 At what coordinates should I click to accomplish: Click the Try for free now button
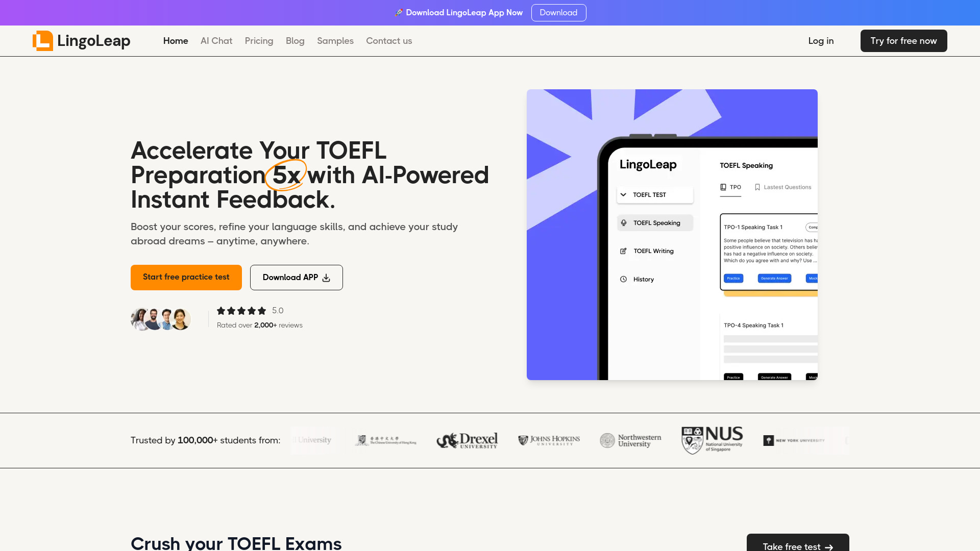[903, 41]
